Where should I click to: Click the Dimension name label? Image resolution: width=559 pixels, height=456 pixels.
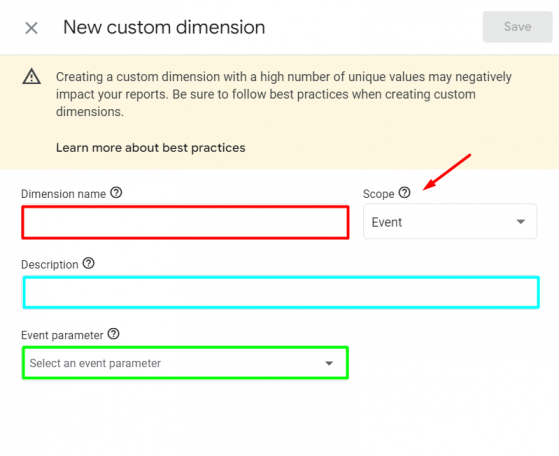pyautogui.click(x=63, y=194)
